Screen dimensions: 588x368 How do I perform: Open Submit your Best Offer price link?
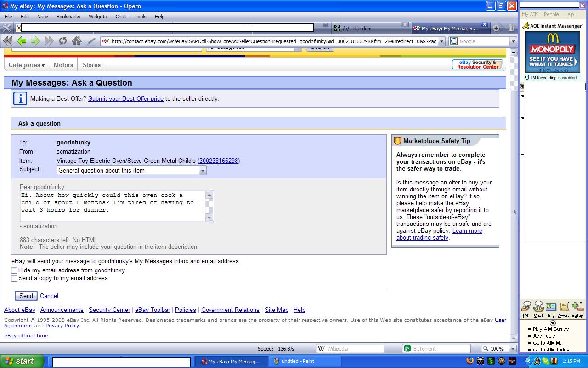coord(126,98)
